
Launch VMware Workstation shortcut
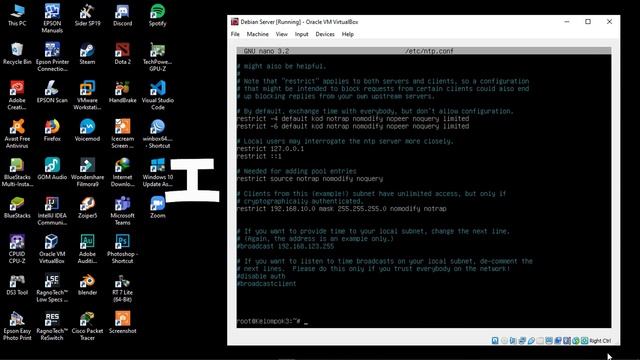(87, 96)
